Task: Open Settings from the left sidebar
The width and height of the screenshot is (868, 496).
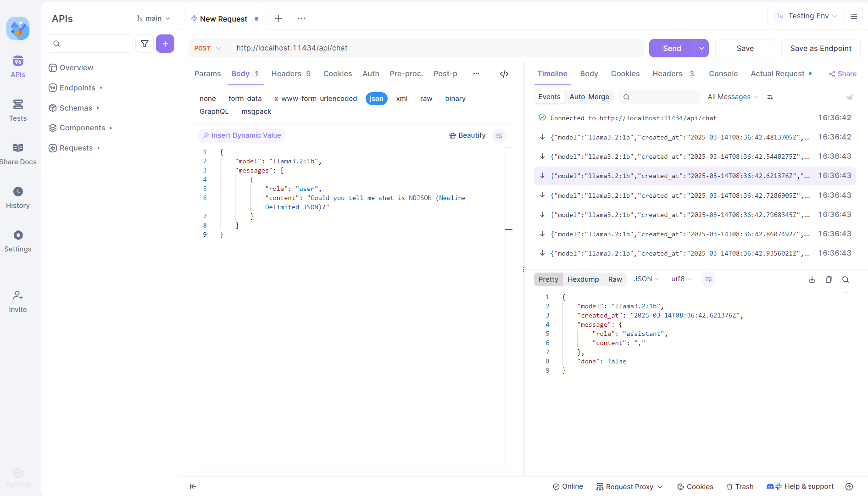Action: (18, 241)
